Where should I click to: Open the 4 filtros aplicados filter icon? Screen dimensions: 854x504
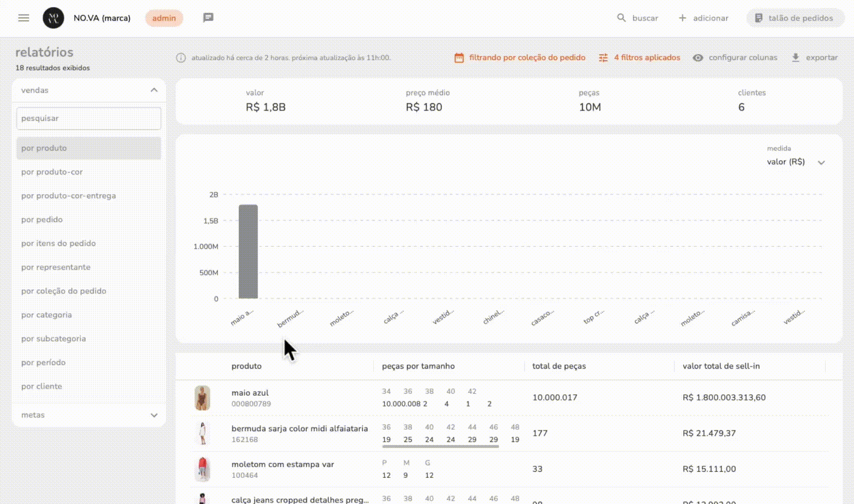click(x=603, y=58)
